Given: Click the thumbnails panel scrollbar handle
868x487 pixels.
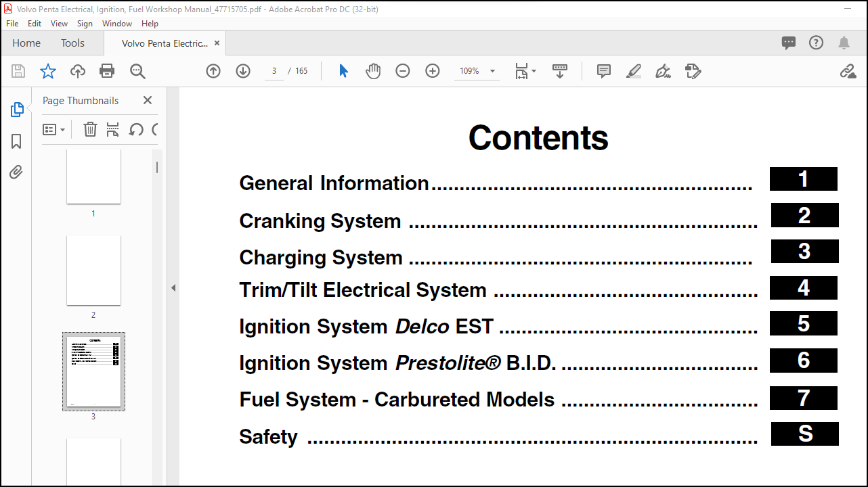Looking at the screenshot, I should click(x=157, y=167).
